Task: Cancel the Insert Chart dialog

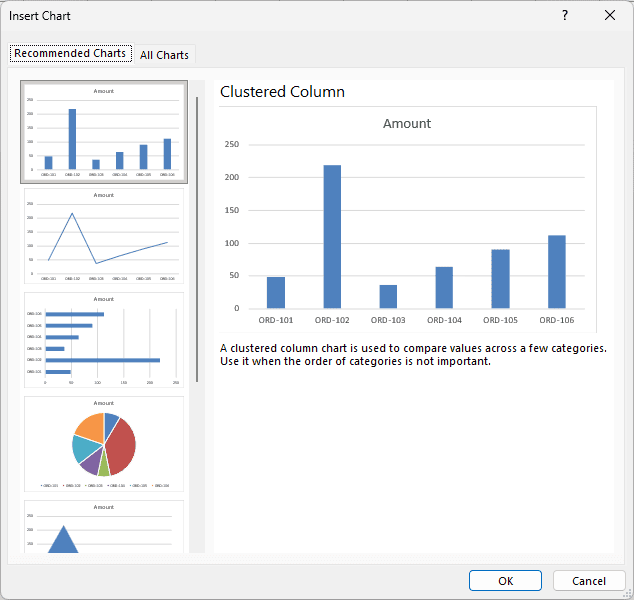Action: (589, 581)
